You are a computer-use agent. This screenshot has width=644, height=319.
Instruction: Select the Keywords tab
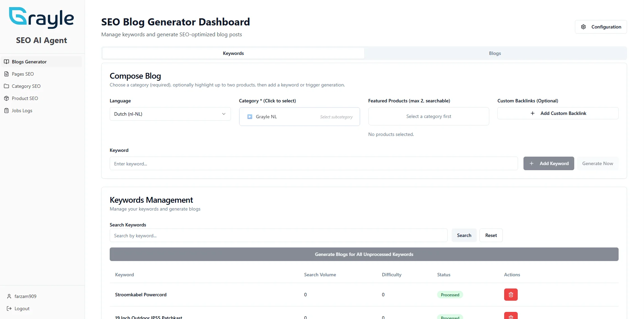(233, 53)
